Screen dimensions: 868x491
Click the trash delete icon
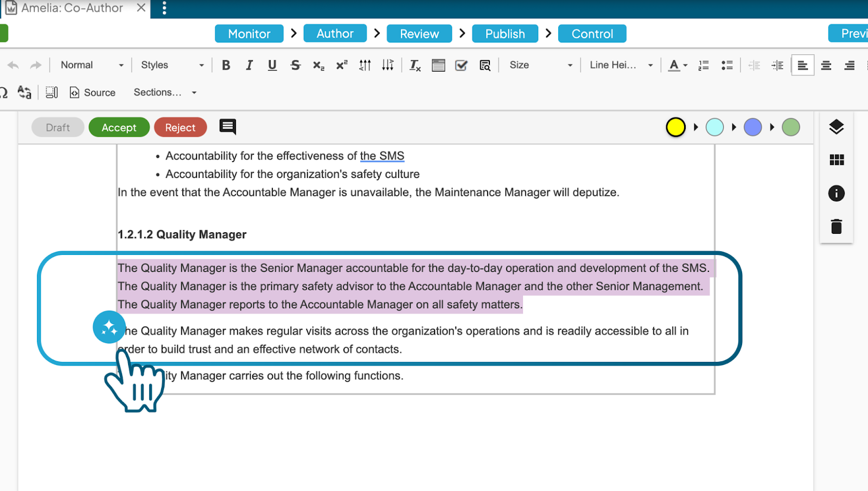tap(837, 226)
